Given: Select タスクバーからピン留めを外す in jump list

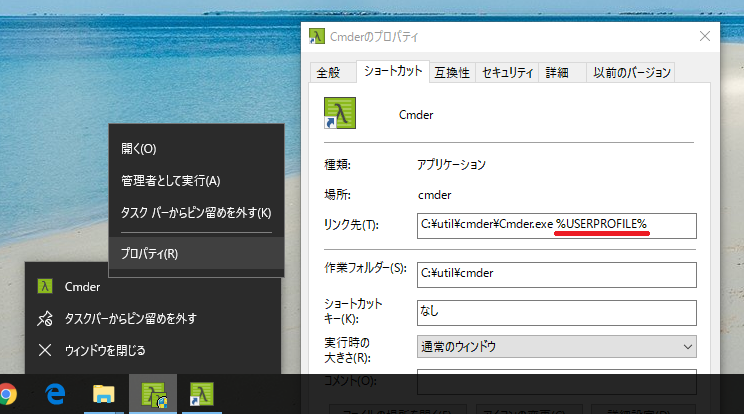Looking at the screenshot, I should (153, 319).
